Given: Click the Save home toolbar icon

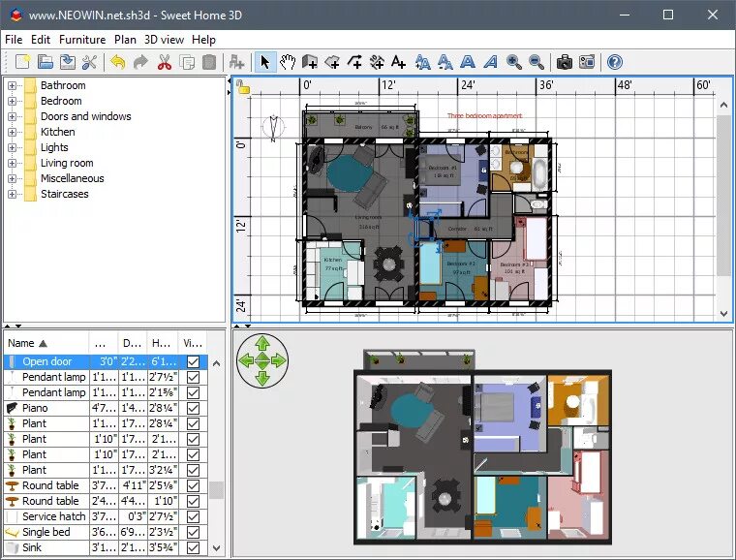Looking at the screenshot, I should (68, 62).
